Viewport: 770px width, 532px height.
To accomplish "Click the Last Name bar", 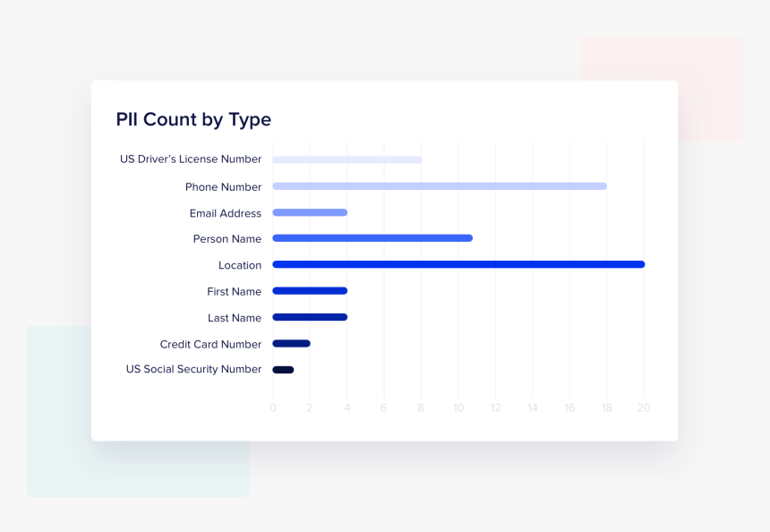I will coord(310,317).
